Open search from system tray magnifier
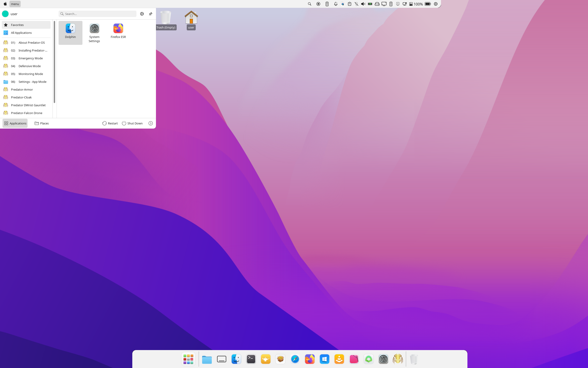 310,4
